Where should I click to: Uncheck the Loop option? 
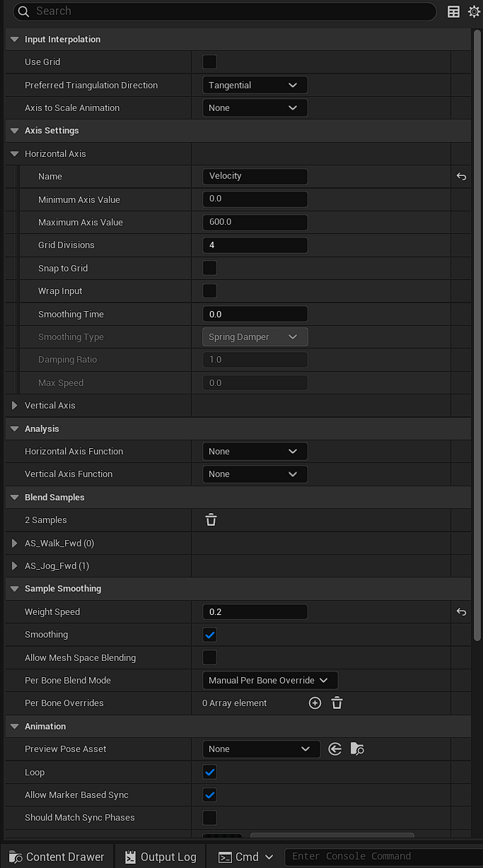point(210,772)
